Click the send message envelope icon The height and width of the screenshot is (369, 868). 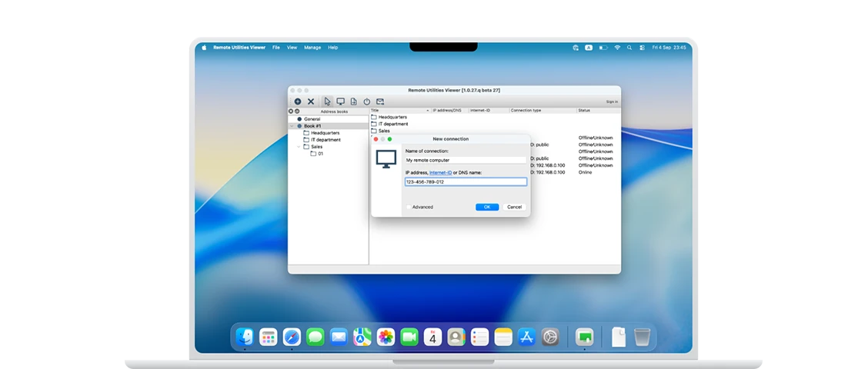380,101
